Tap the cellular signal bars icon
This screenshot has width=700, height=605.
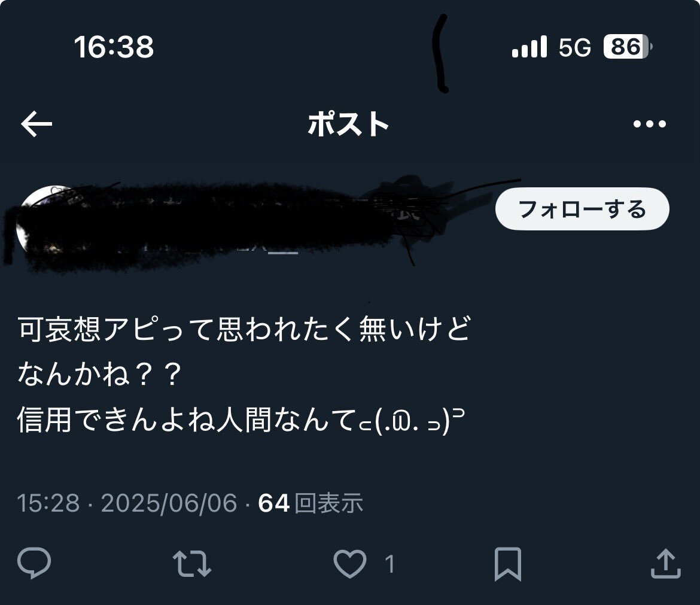[529, 47]
